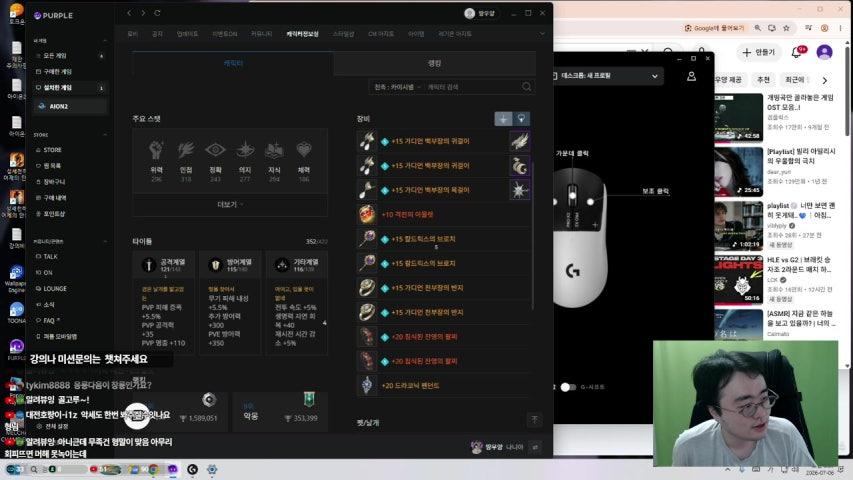
Task: Select the 위력 stat icon
Action: click(x=156, y=150)
